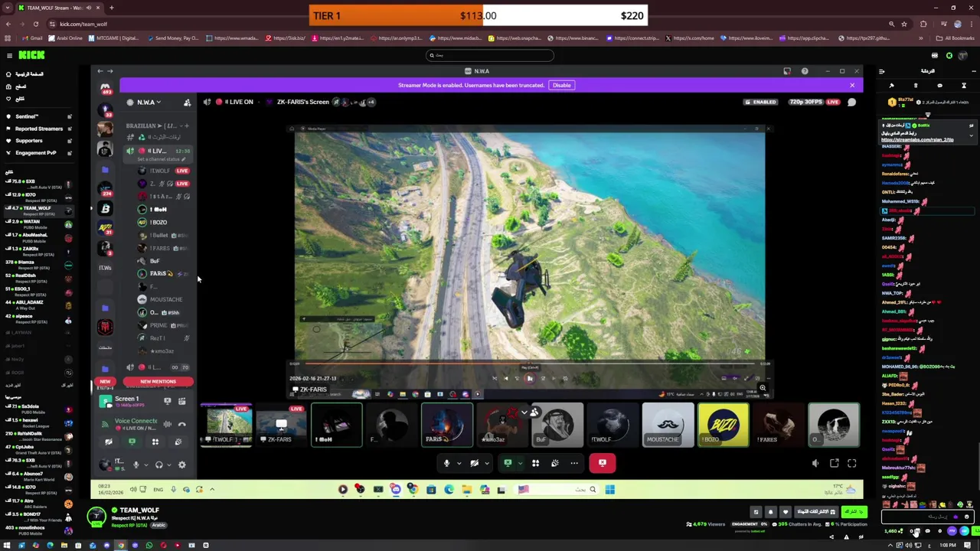
Task: Collapse participant strip chevron
Action: 524,412
